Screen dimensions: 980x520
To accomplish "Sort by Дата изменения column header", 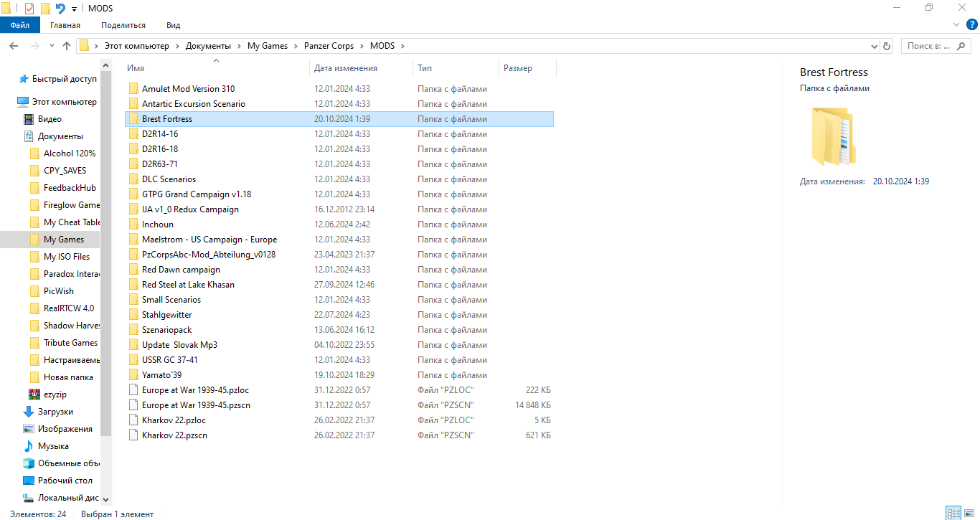I will [x=345, y=68].
